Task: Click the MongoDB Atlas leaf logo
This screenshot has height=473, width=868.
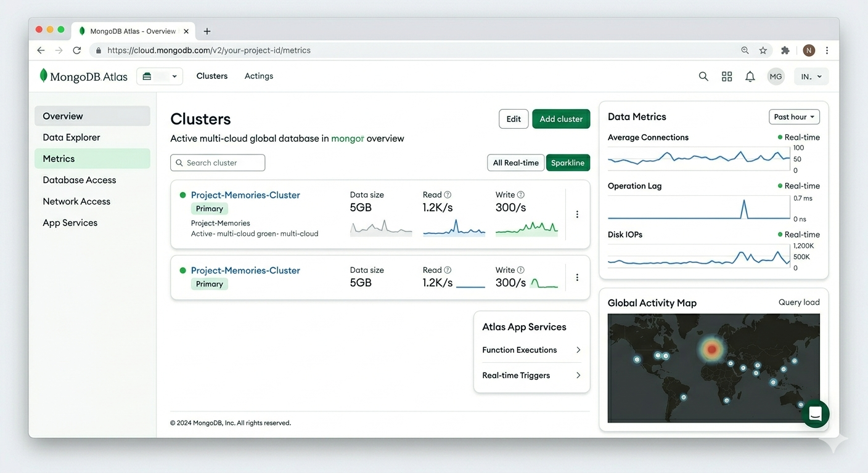Action: (x=43, y=76)
